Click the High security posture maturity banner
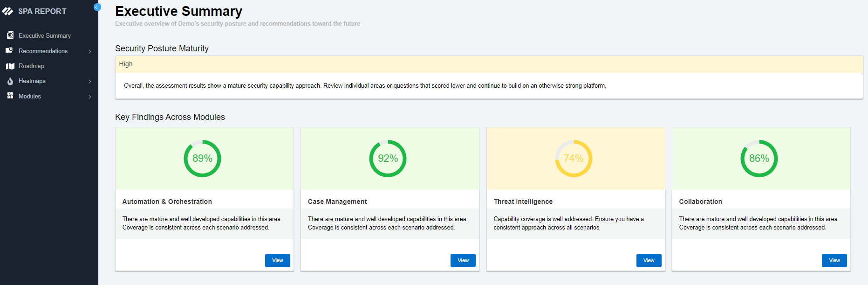This screenshot has height=285, width=868. coord(489,64)
